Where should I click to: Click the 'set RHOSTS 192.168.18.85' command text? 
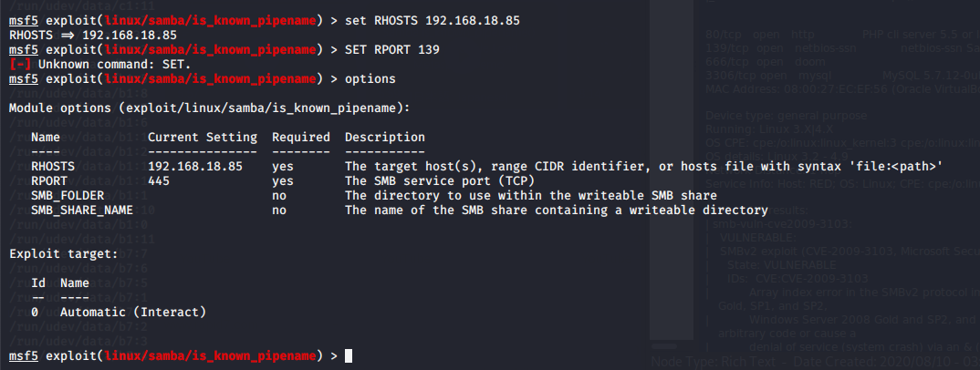432,21
